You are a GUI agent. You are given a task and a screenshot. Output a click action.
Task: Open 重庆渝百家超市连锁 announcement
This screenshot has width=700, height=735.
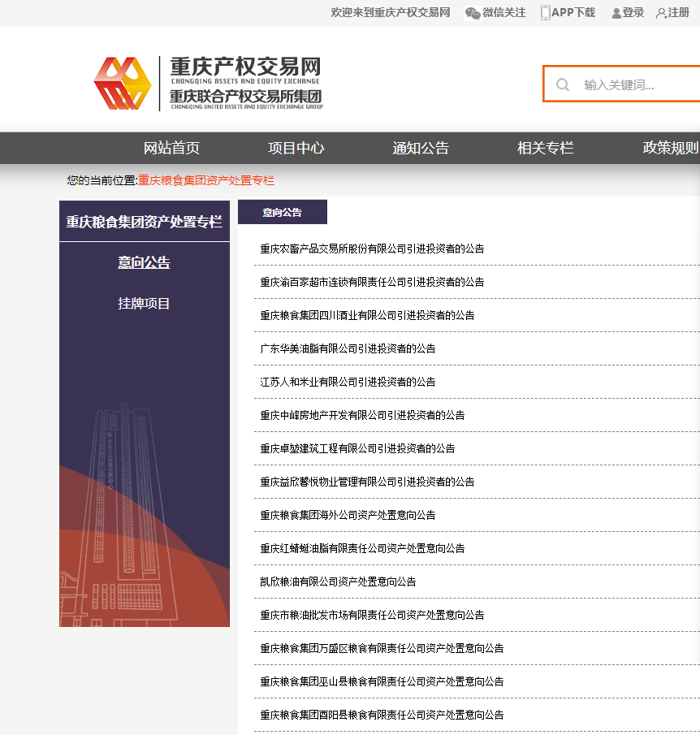click(372, 282)
